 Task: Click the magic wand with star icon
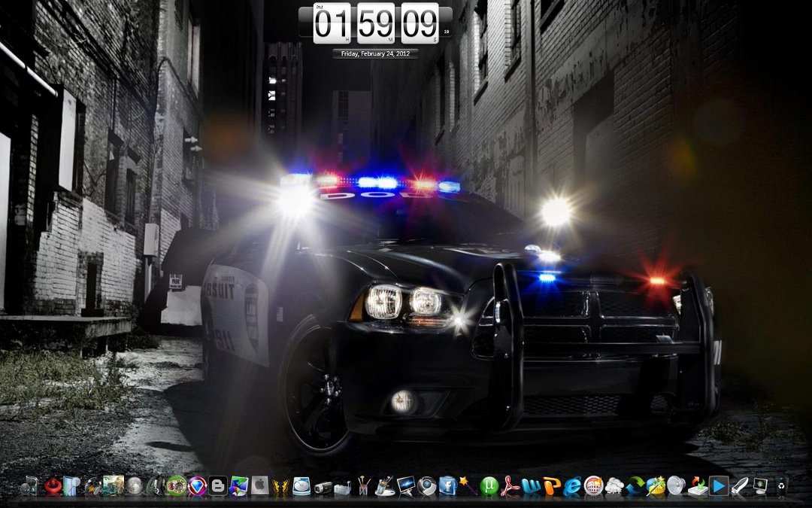point(468,485)
